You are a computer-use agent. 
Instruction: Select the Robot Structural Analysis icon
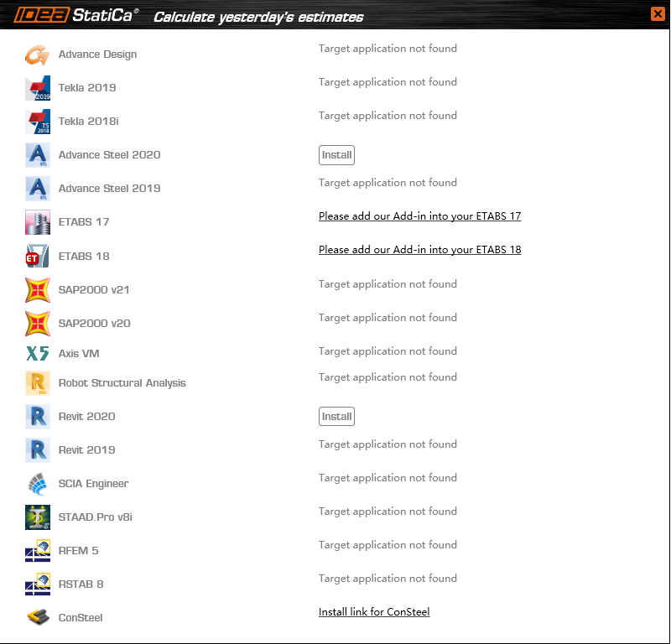pos(38,383)
